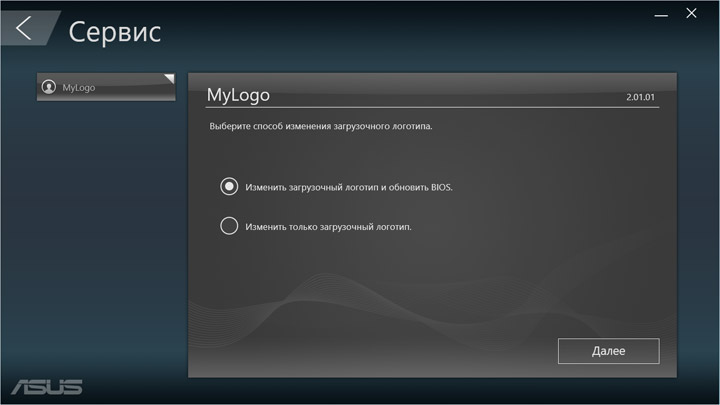Viewport: 720px width, 405px height.
Task: Select 'Изменить только загрузочный логотип' radio button
Action: click(x=229, y=226)
